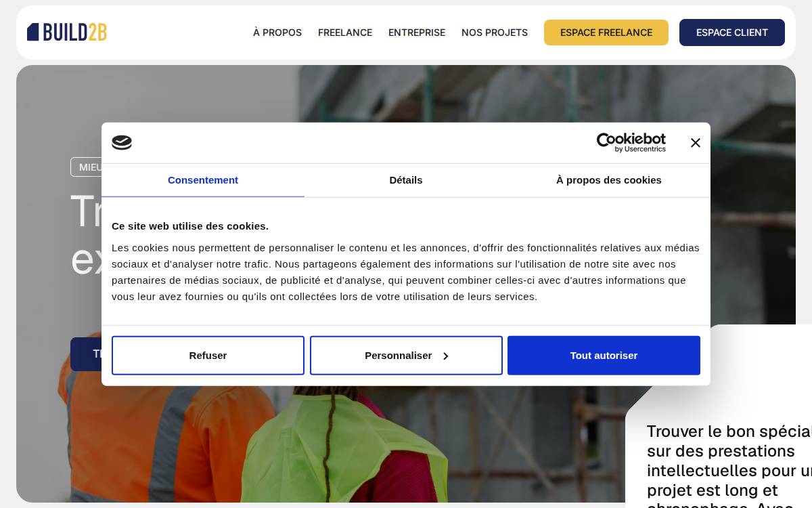This screenshot has height=508, width=812.
Task: Click the BUILD2B logo
Action: click(67, 32)
